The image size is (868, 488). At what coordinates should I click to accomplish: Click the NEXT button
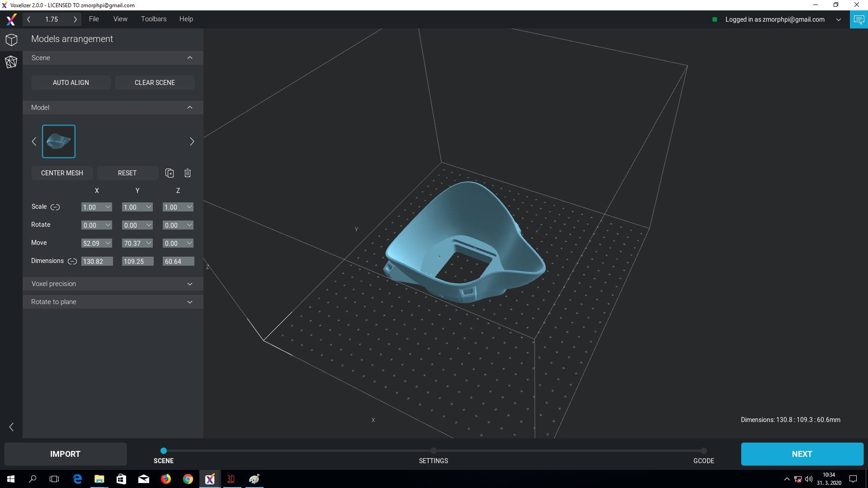[x=802, y=454]
